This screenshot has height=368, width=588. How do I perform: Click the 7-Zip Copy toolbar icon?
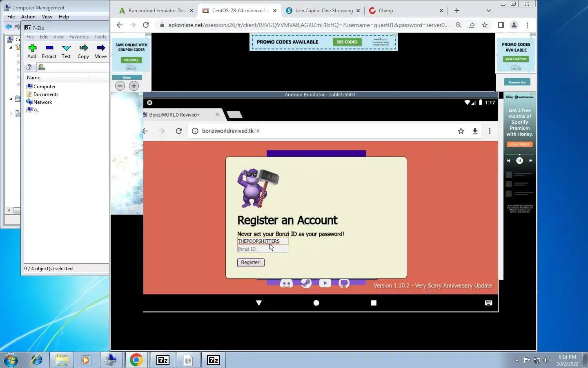coord(83,48)
